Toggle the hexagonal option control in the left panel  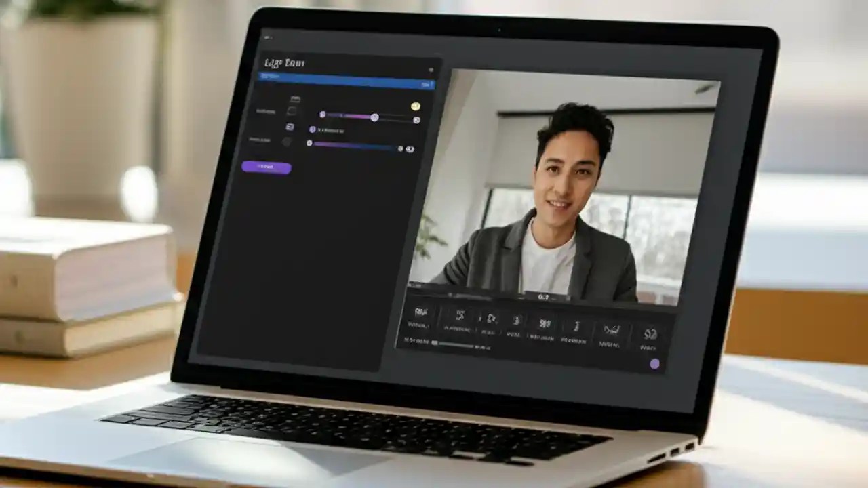click(x=288, y=140)
